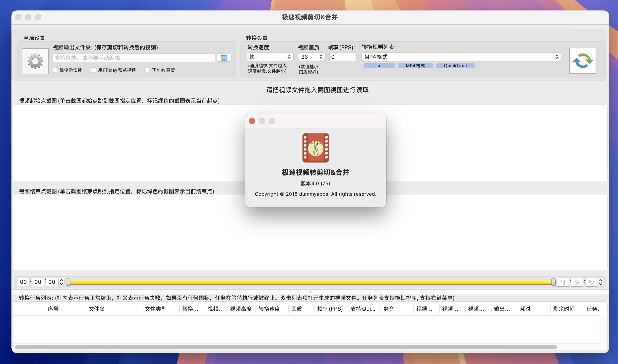Click the start time hours field
The image size is (618, 364).
[23, 282]
